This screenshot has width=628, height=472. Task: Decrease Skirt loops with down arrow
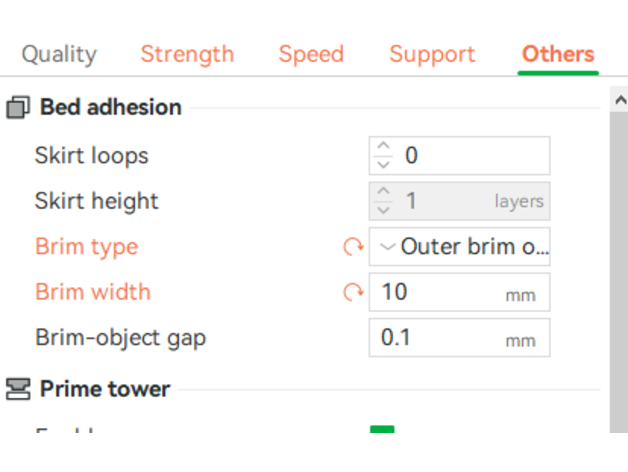click(x=383, y=164)
